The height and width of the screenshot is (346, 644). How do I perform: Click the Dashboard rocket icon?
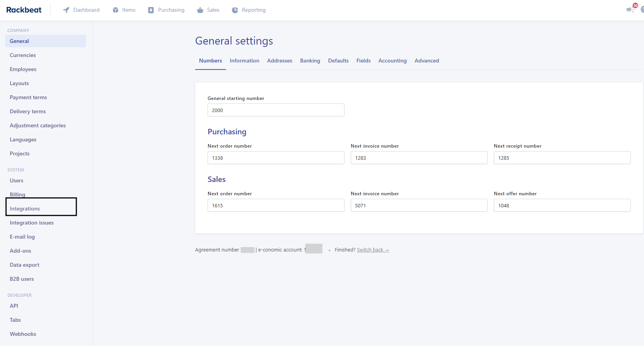[x=66, y=10]
